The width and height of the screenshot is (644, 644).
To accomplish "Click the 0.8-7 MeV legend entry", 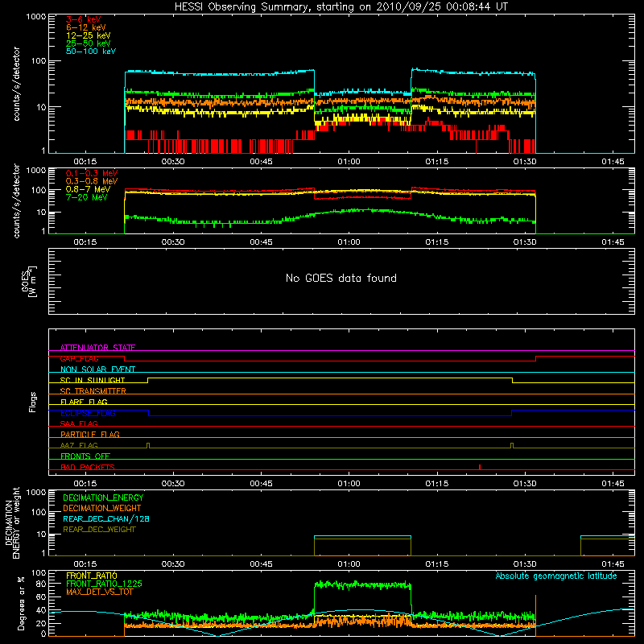I will click(x=88, y=189).
